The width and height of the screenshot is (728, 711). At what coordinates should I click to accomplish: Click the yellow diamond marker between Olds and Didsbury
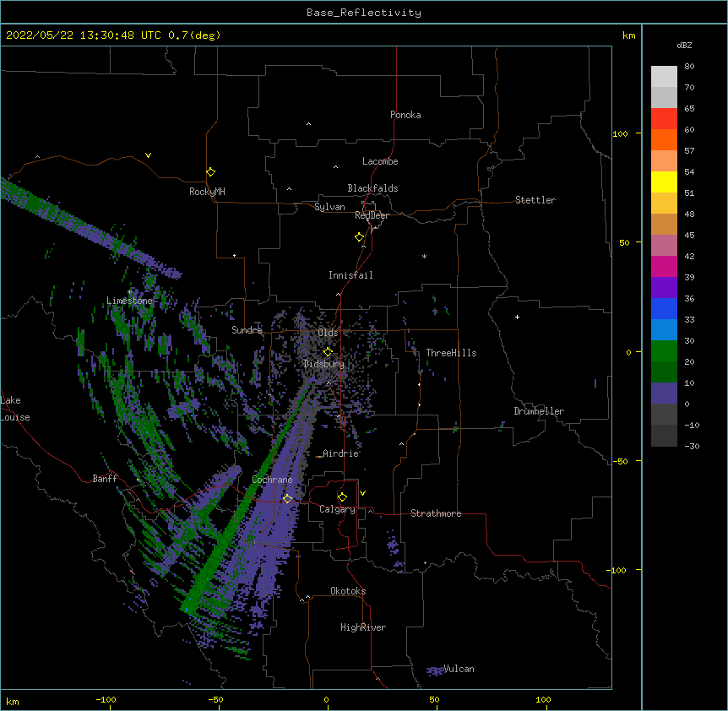(328, 351)
